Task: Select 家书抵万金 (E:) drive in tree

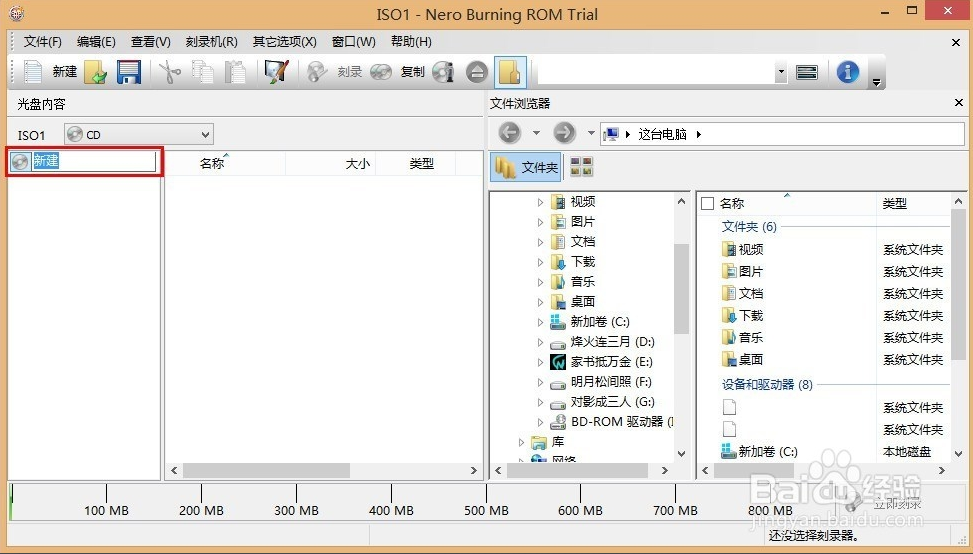Action: click(601, 362)
